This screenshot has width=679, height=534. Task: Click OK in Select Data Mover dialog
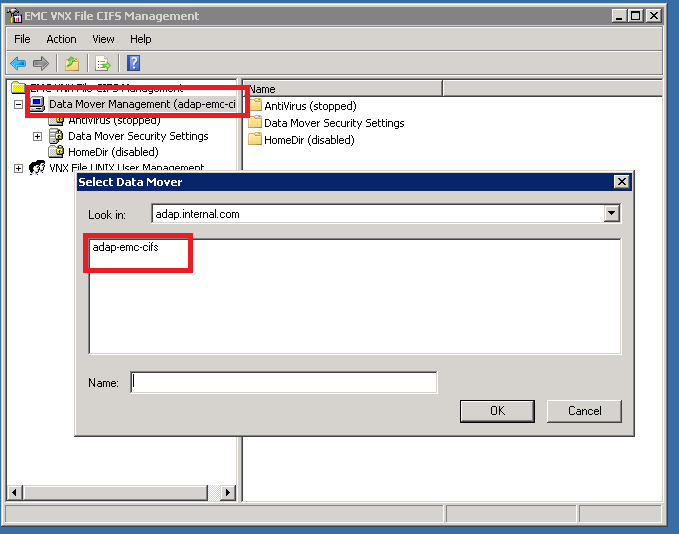coord(497,411)
